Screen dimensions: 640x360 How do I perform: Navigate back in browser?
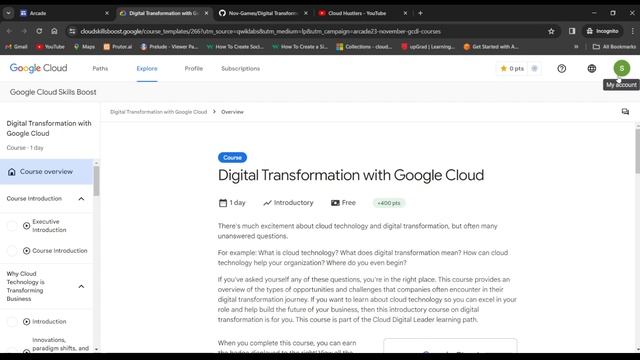[x=9, y=31]
